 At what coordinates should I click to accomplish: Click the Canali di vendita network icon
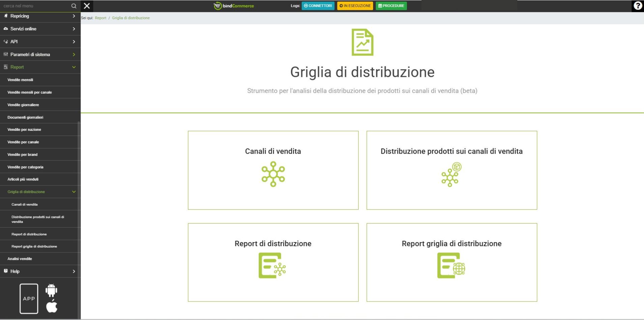tap(273, 174)
